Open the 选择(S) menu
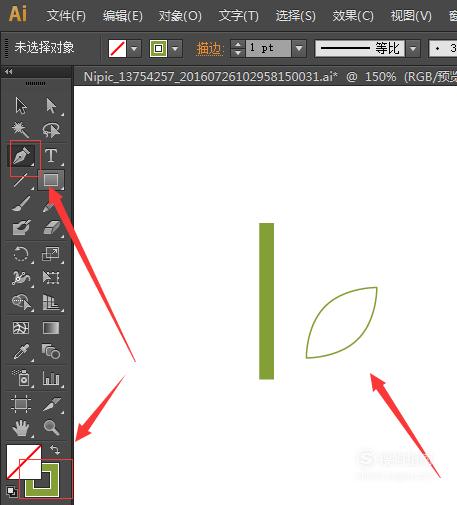Viewport: 457px width, 505px height. point(296,16)
